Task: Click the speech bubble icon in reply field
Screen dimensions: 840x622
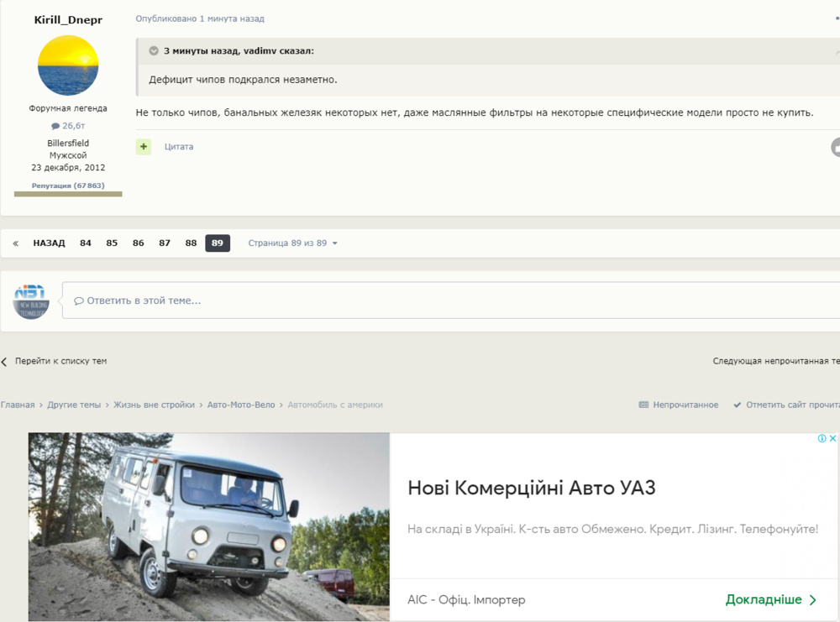Action: [79, 301]
